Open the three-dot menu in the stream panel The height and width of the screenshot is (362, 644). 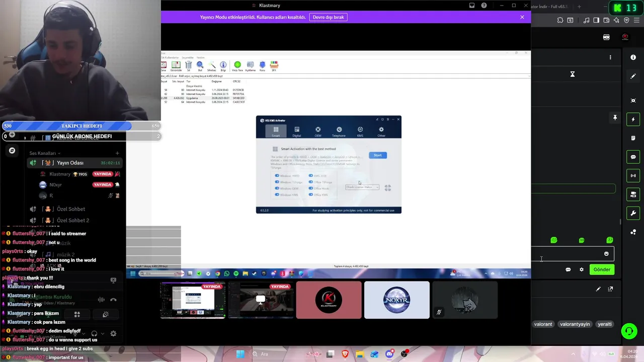(610, 57)
